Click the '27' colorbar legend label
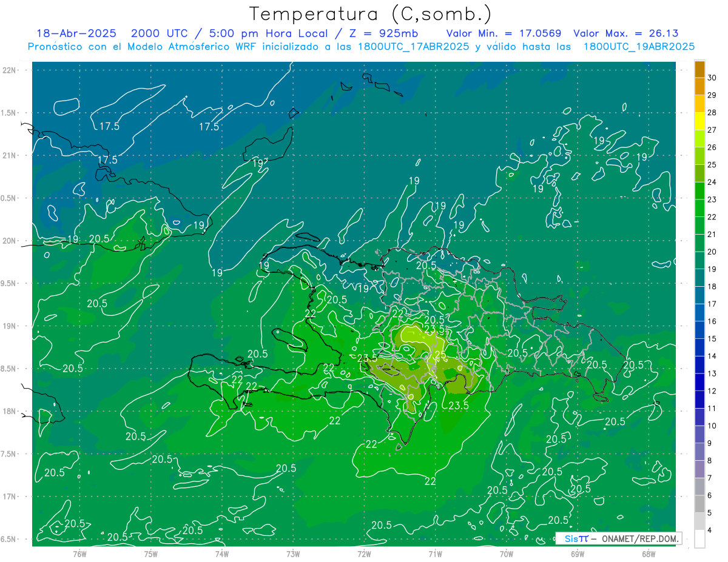The image size is (728, 562). click(712, 129)
